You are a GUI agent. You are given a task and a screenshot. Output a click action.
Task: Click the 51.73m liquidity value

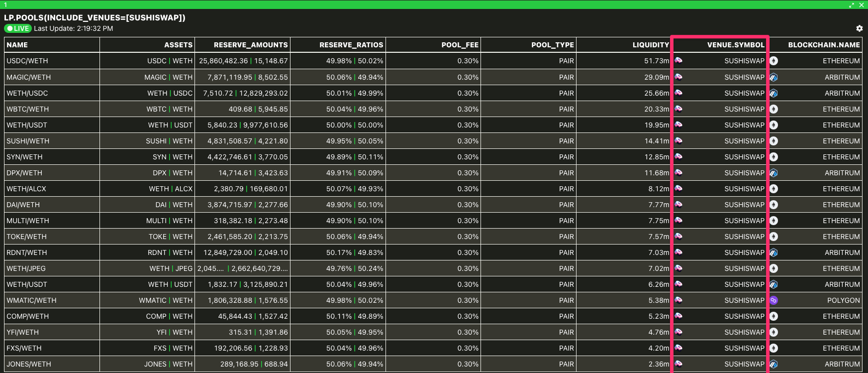pos(657,61)
